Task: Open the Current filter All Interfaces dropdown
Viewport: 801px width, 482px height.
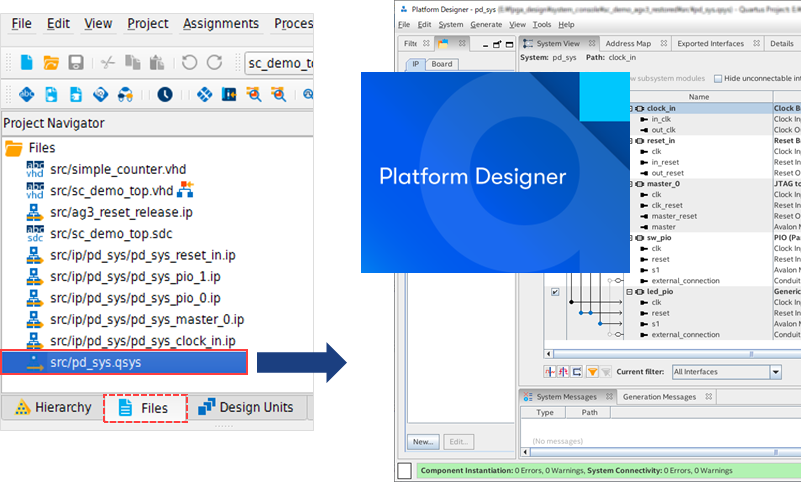Action: [775, 372]
